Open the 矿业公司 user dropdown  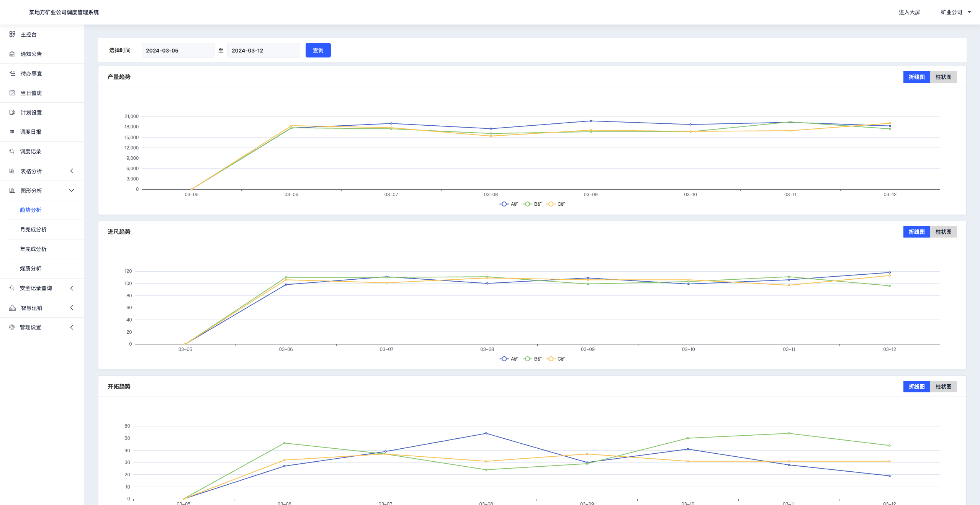pos(955,12)
